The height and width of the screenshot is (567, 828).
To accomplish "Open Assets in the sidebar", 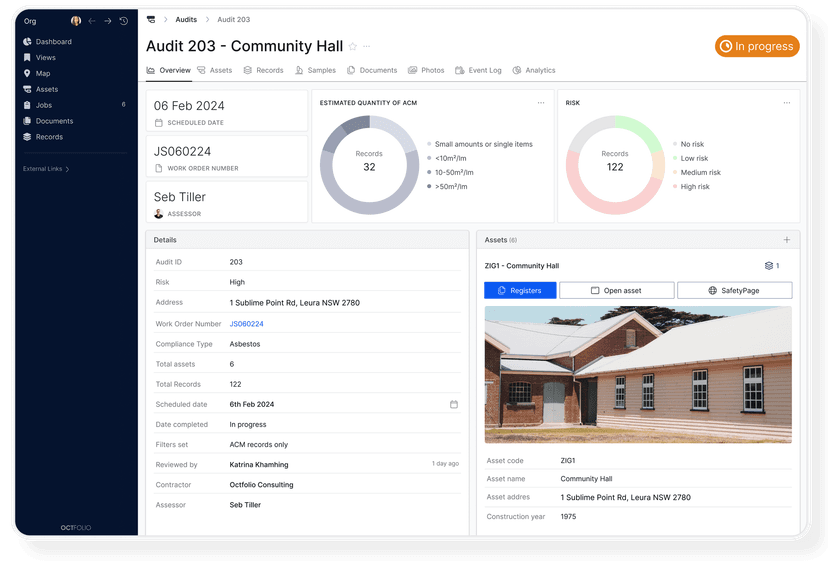I will pos(41,89).
